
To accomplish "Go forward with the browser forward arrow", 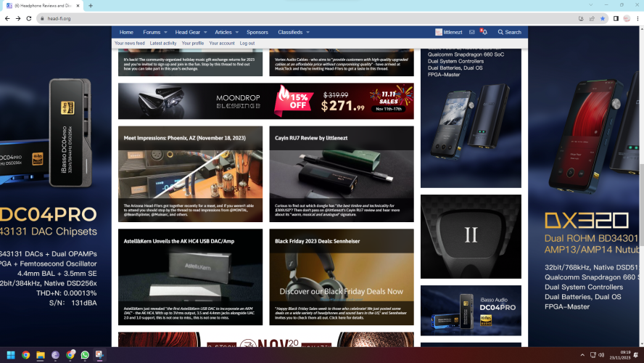I will pyautogui.click(x=18, y=18).
